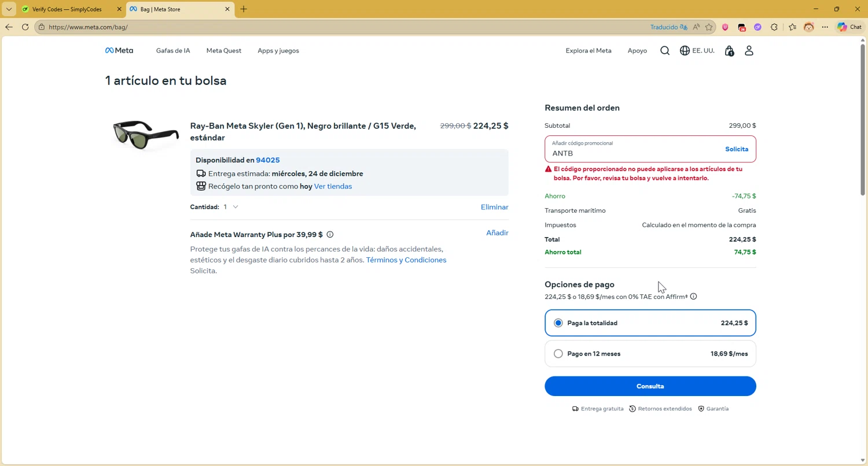Go back using the browser back arrow
This screenshot has width=868, height=466.
[9, 27]
